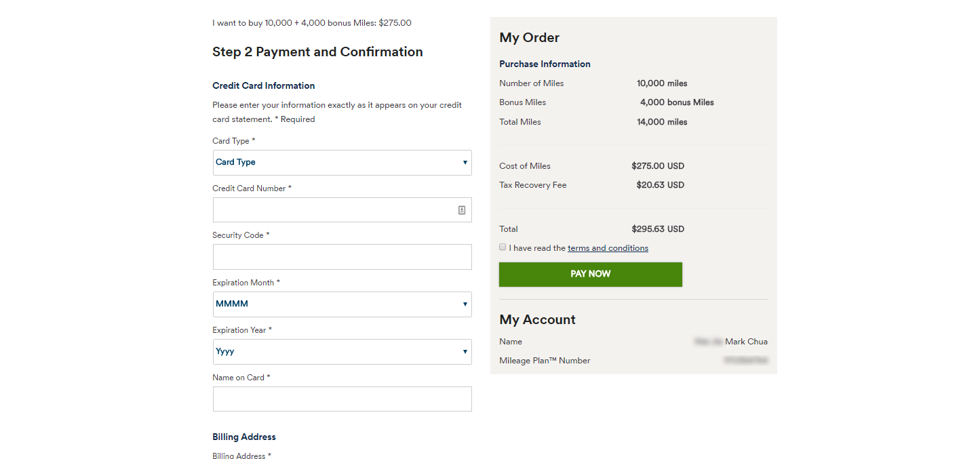Click the card autofill icon in Credit Card Number

point(462,210)
